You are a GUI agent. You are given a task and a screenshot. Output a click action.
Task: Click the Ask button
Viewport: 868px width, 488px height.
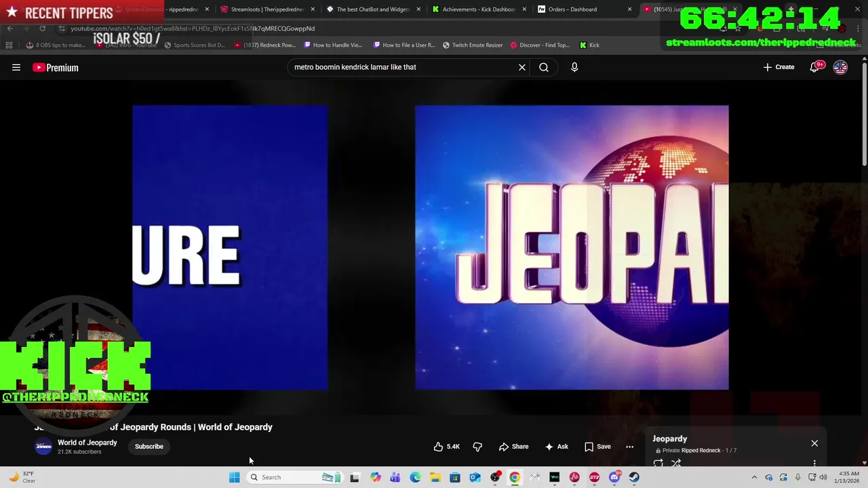556,447
